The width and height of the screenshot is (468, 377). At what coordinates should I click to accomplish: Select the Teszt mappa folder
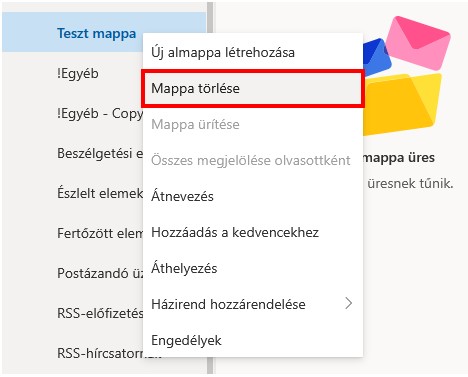click(97, 34)
